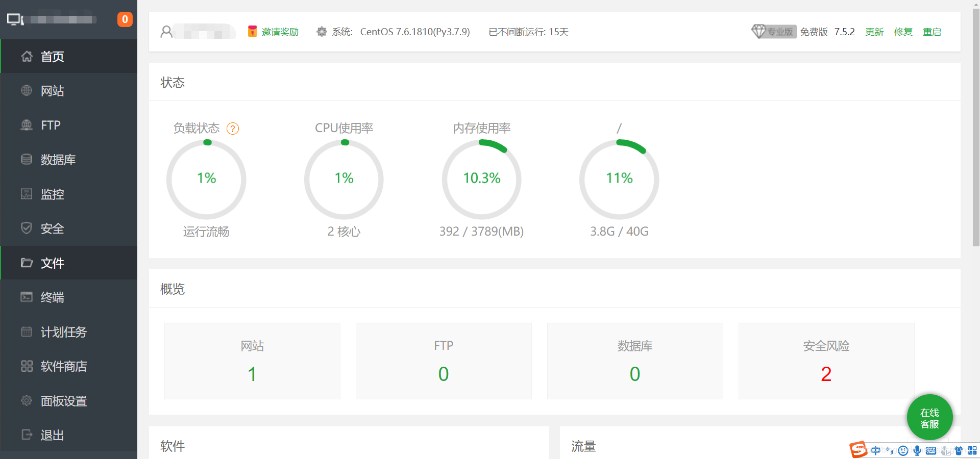Click the 负载状态 1% gauge
980x459 pixels.
(x=206, y=180)
